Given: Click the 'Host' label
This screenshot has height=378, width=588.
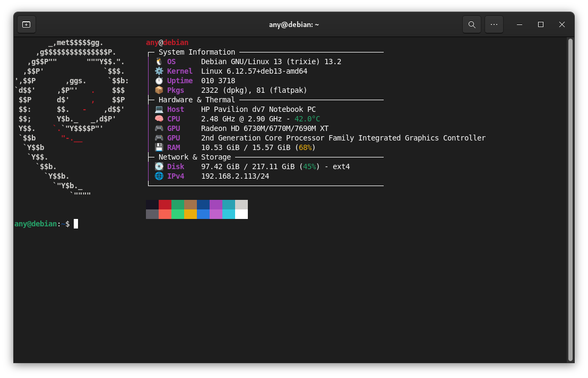Looking at the screenshot, I should click(x=176, y=109).
